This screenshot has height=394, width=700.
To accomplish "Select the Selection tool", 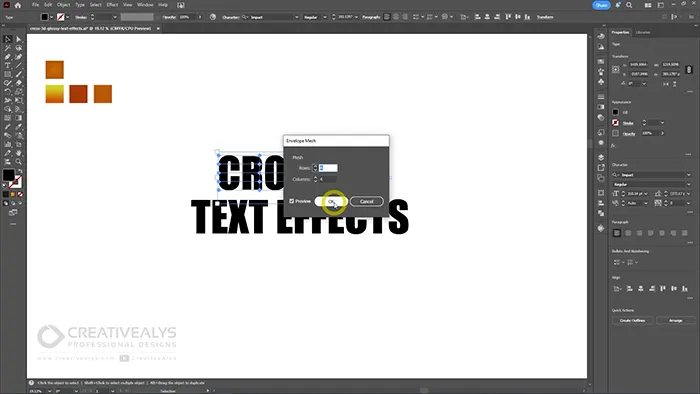I will pyautogui.click(x=8, y=39).
